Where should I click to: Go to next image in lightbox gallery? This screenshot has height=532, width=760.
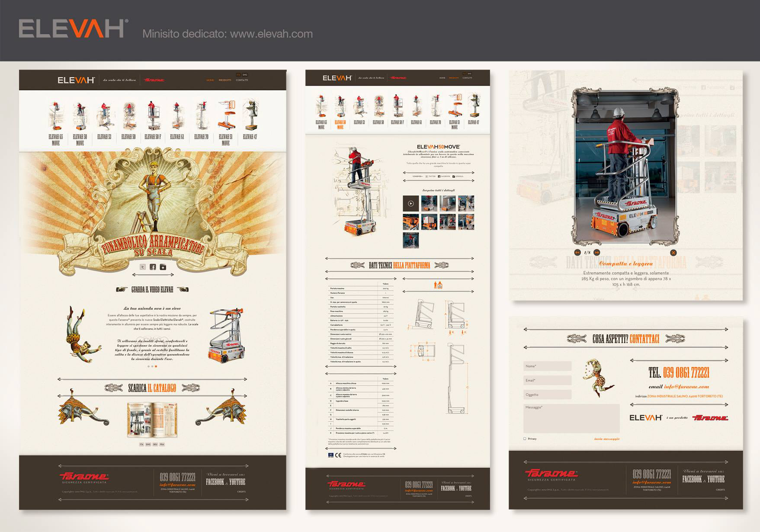(x=597, y=252)
